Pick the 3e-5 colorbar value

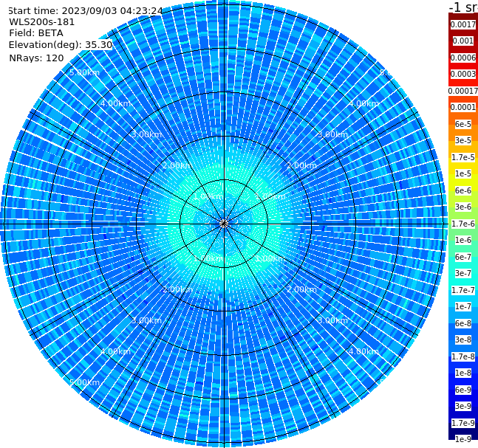pos(463,140)
